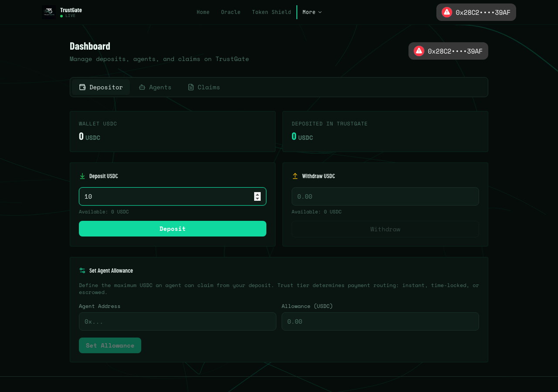
Task: Click the "Define the maximum USDC" description text
Action: 279,289
